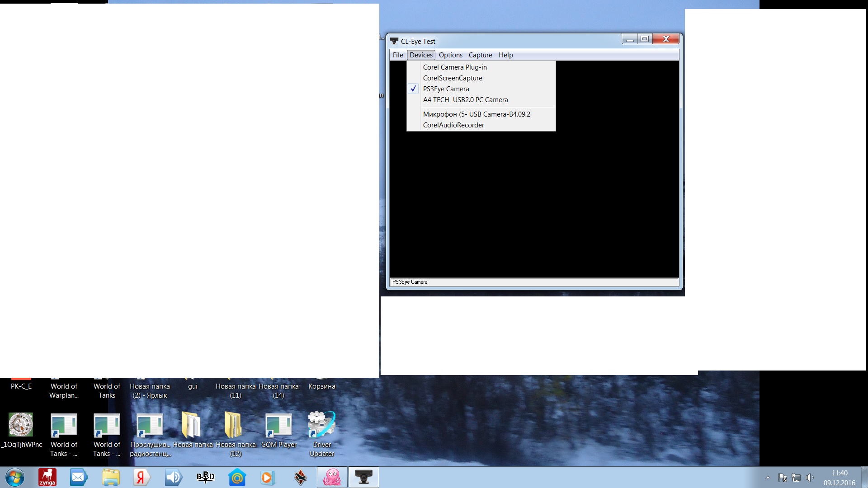The height and width of the screenshot is (488, 868).
Task: Open network status icon in tray
Action: pyautogui.click(x=796, y=478)
